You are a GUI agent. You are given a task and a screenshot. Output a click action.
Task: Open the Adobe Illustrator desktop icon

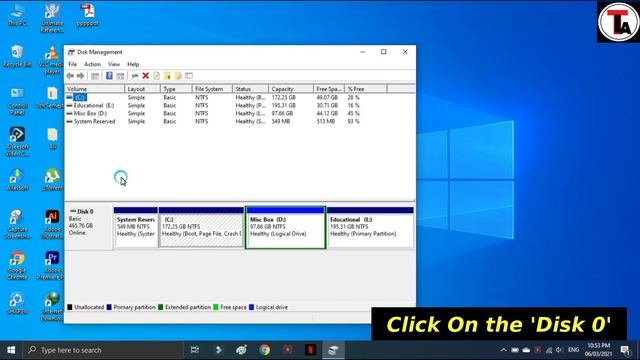[x=52, y=224]
